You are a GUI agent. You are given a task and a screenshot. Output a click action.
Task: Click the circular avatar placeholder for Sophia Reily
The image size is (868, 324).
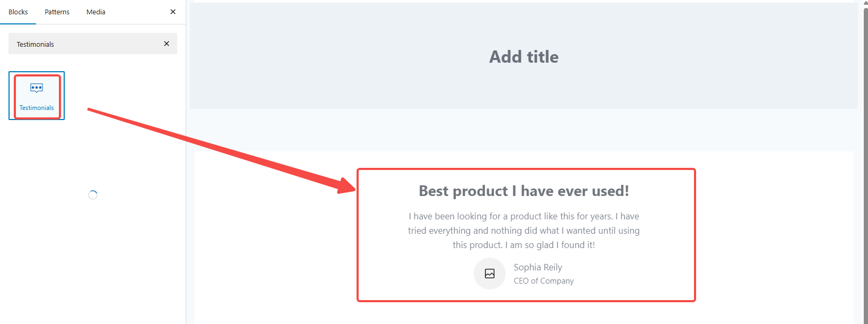(x=489, y=274)
